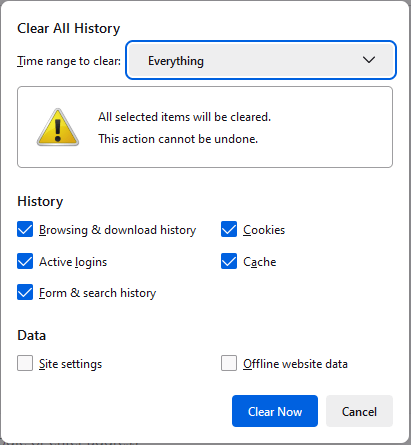Click the chevron arrow beside Everything
Viewport: 411px width, 445px height.
(x=369, y=60)
